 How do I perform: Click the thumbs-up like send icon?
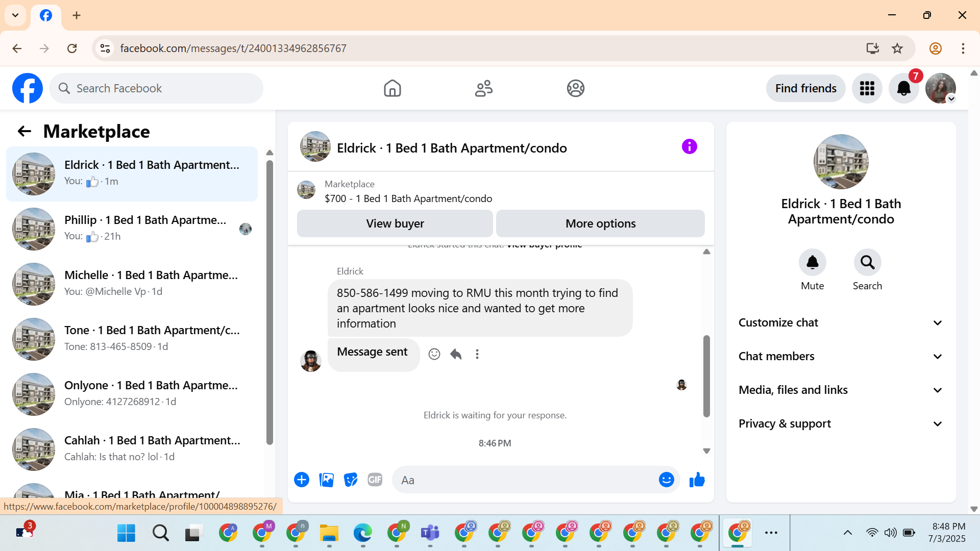(x=697, y=480)
